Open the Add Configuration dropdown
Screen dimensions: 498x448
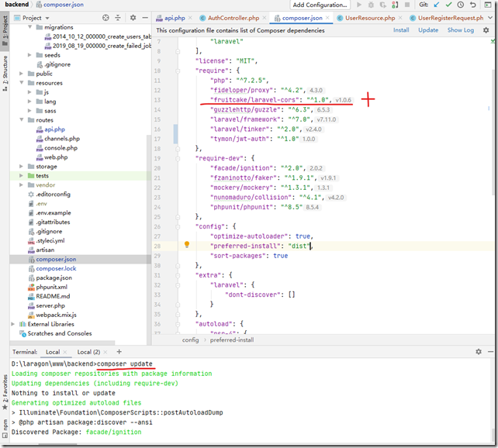(x=320, y=5)
